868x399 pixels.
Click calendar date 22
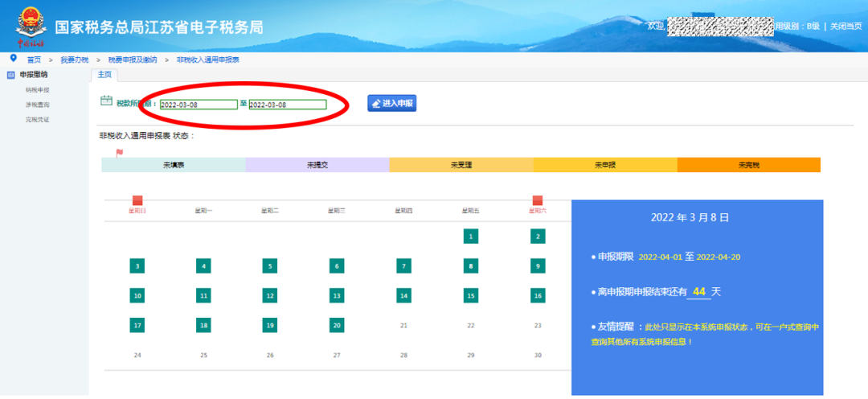pos(470,326)
